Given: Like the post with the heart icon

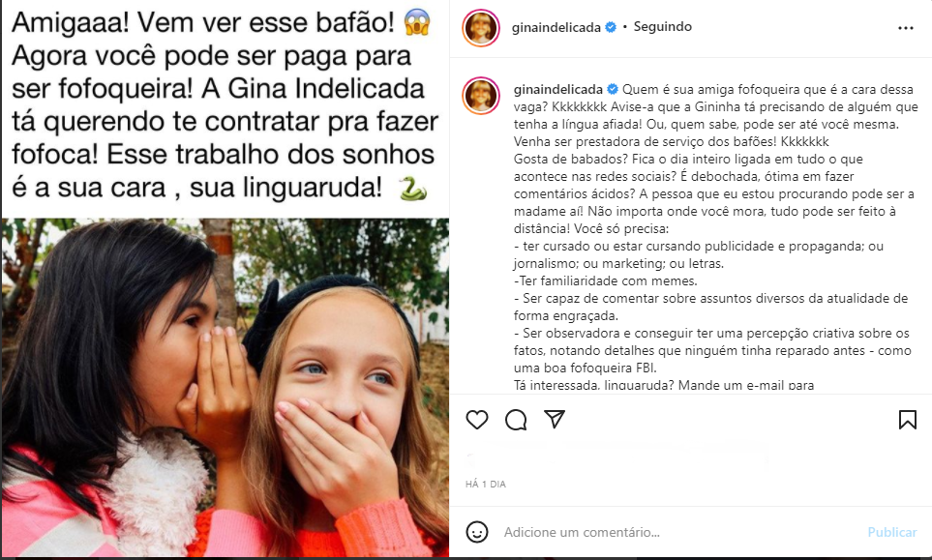Looking at the screenshot, I should pos(477,420).
